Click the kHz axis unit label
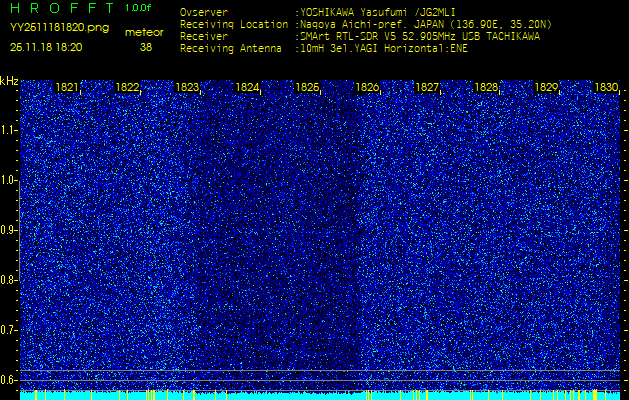629x400 pixels. pos(9,81)
